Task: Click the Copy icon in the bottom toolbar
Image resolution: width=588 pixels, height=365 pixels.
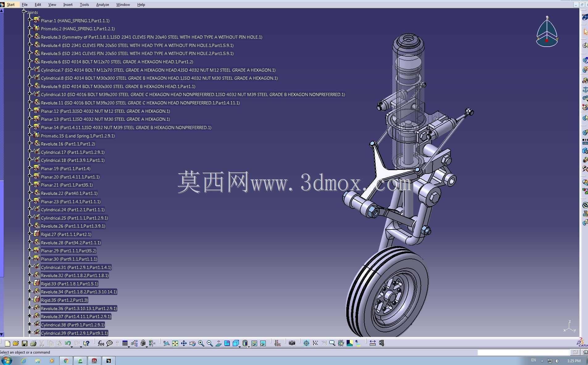Action: (51, 343)
